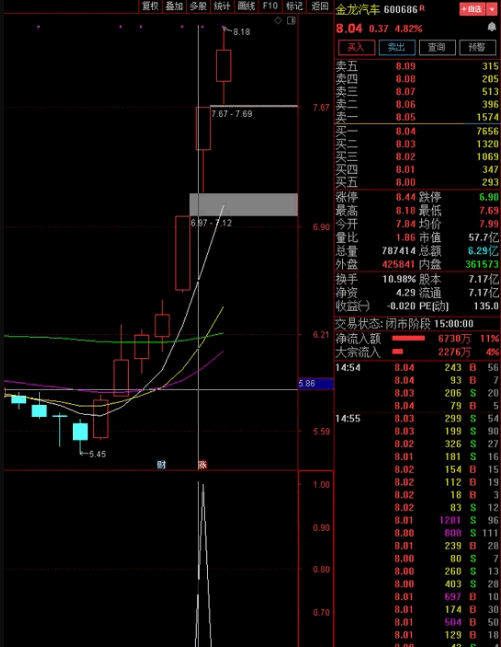This screenshot has height=647, width=501.
Task: Activate the 画线 drawing tool
Action: tap(246, 6)
